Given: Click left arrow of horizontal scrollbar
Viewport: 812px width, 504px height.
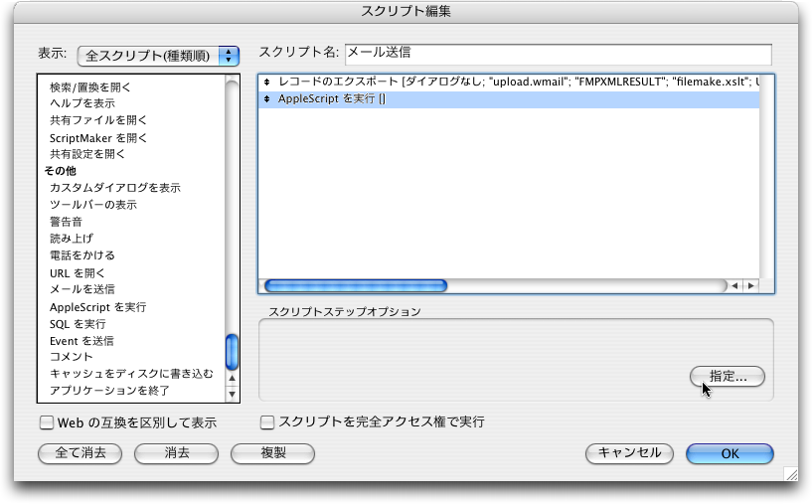Looking at the screenshot, I should point(735,285).
